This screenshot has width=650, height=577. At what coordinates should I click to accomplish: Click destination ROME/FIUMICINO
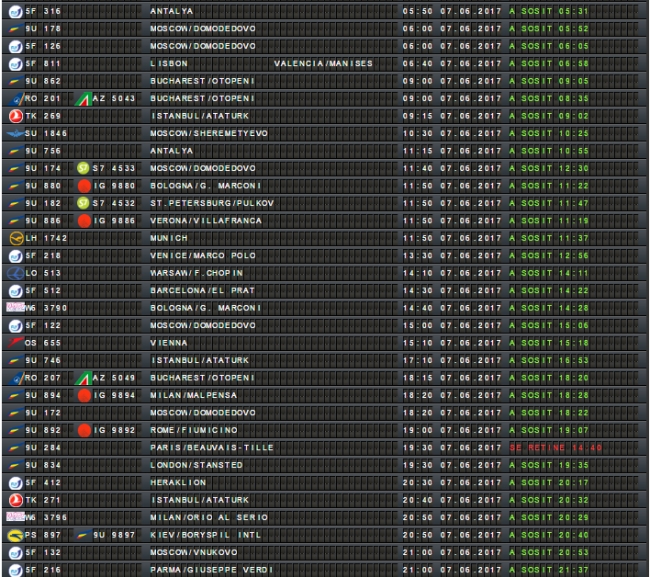(x=194, y=430)
